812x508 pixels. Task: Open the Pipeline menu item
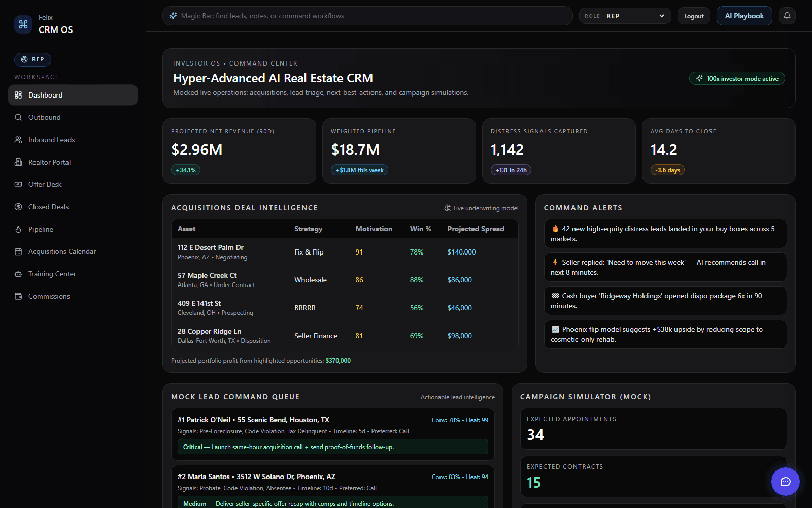click(x=73, y=229)
